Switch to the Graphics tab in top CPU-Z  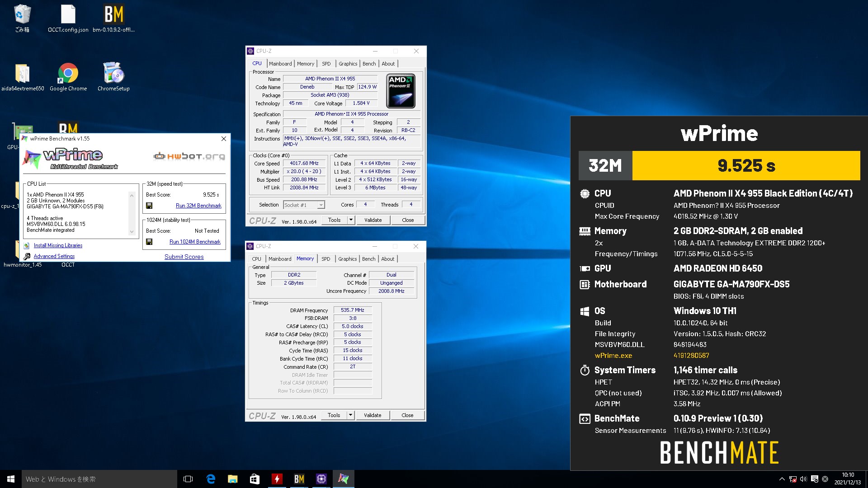point(348,64)
